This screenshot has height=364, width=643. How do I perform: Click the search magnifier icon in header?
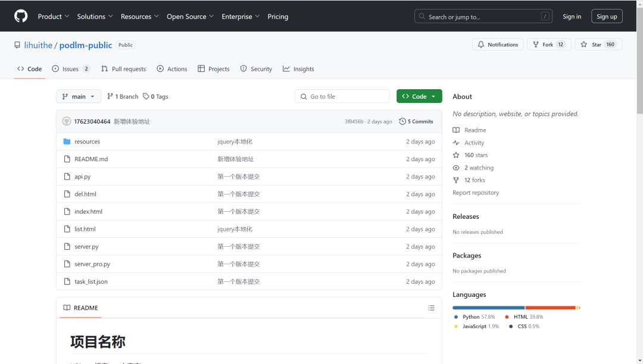coord(422,17)
